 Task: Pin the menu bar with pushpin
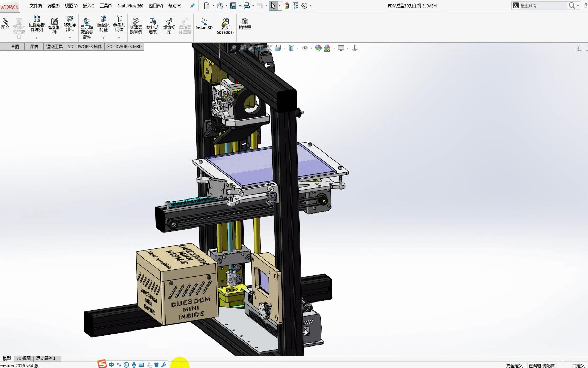192,6
